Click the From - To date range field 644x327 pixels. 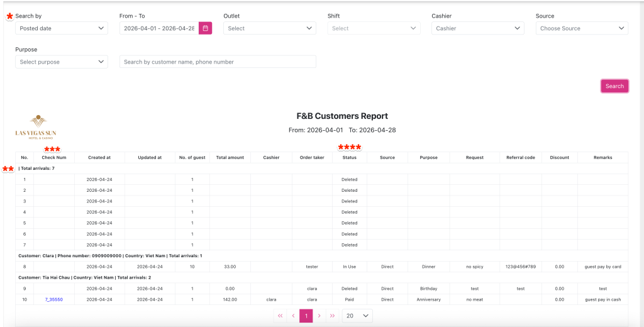pyautogui.click(x=159, y=28)
